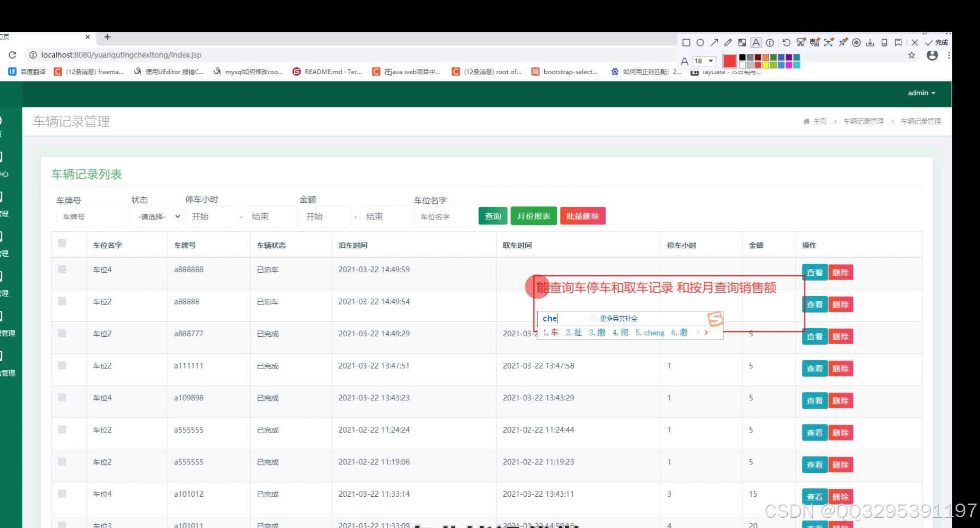Click the browser address bar URL
The image size is (980, 528).
[x=121, y=55]
